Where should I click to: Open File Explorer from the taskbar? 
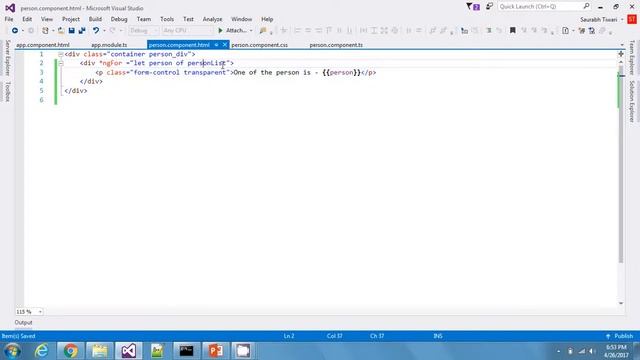click(100, 351)
